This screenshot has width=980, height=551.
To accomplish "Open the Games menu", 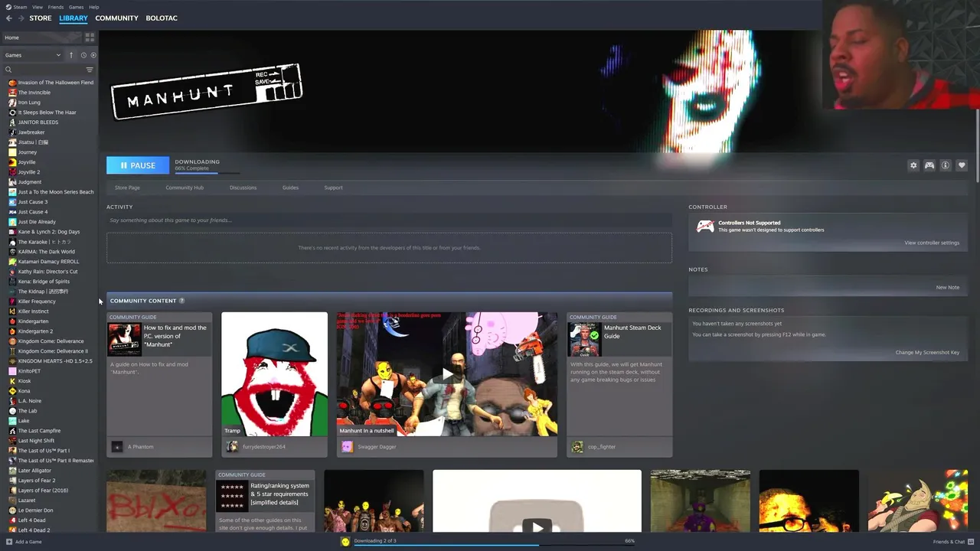I will pos(77,7).
